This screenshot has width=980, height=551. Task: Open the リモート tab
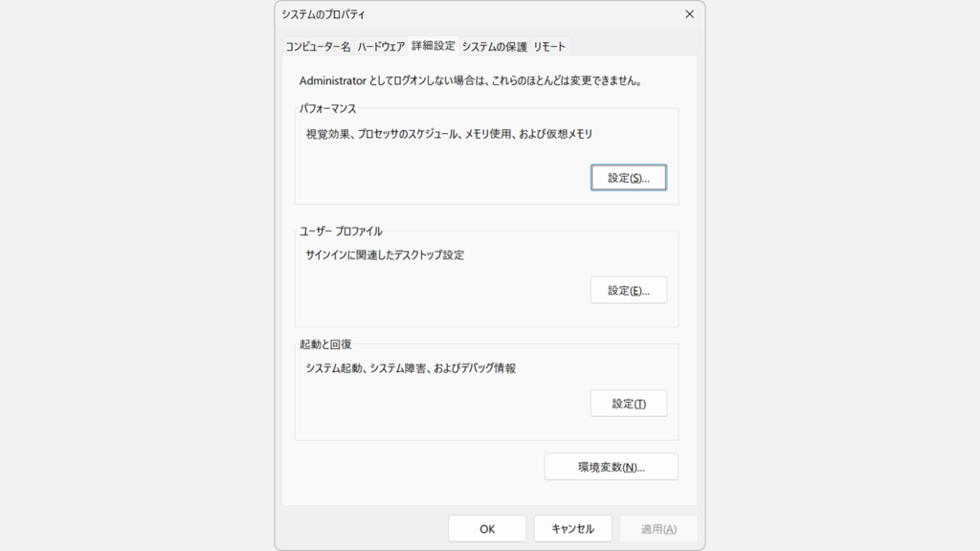[x=549, y=47]
